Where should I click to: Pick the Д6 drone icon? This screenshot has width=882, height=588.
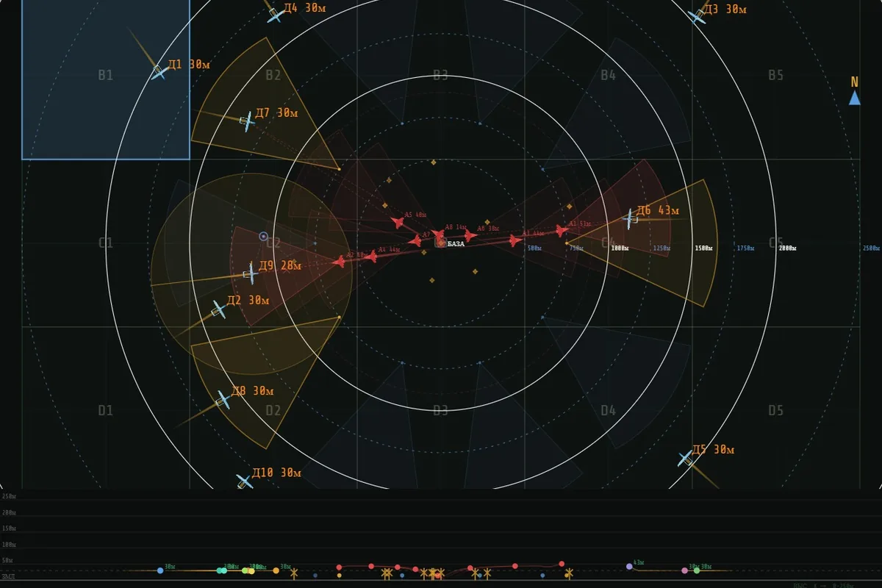click(x=630, y=218)
